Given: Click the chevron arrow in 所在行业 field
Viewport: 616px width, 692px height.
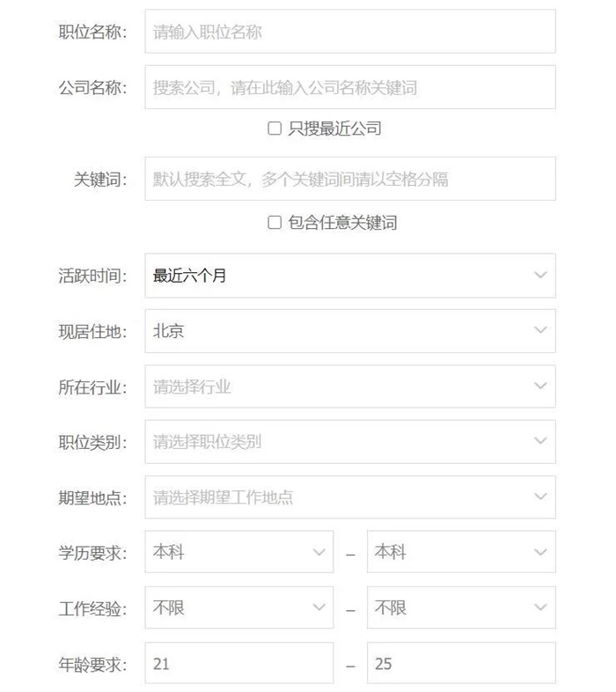Looking at the screenshot, I should tap(540, 386).
